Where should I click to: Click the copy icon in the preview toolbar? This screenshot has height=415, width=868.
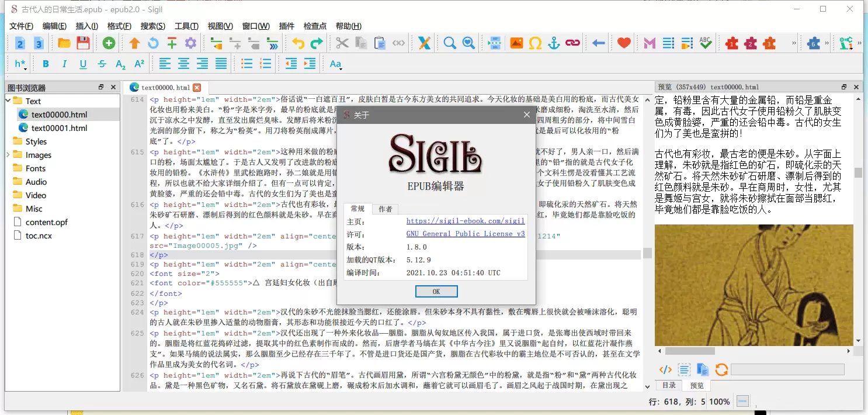703,369
